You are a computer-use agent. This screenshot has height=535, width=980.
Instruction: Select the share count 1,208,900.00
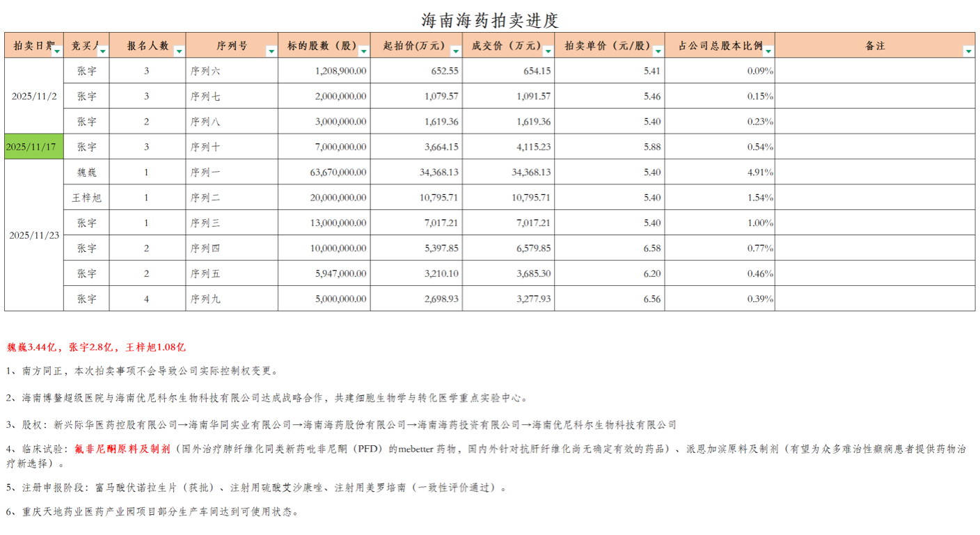point(324,71)
